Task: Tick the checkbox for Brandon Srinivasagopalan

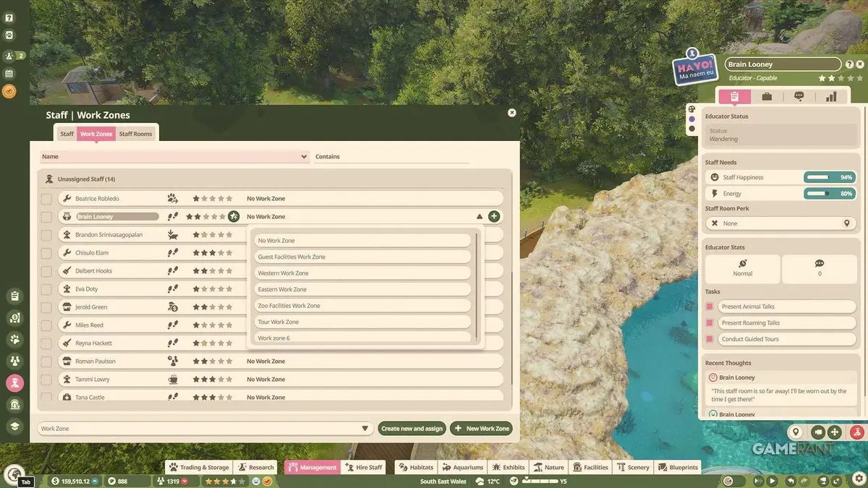Action: click(x=46, y=234)
